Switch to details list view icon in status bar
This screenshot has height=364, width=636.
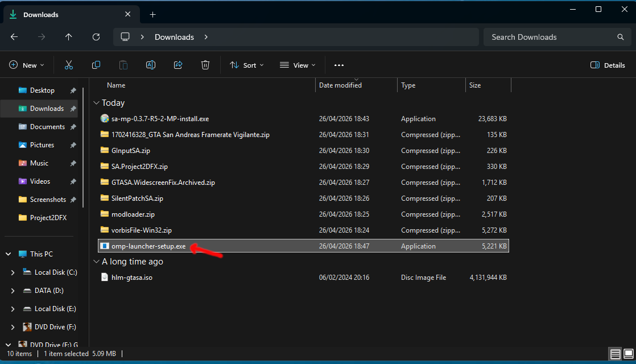[616, 354]
